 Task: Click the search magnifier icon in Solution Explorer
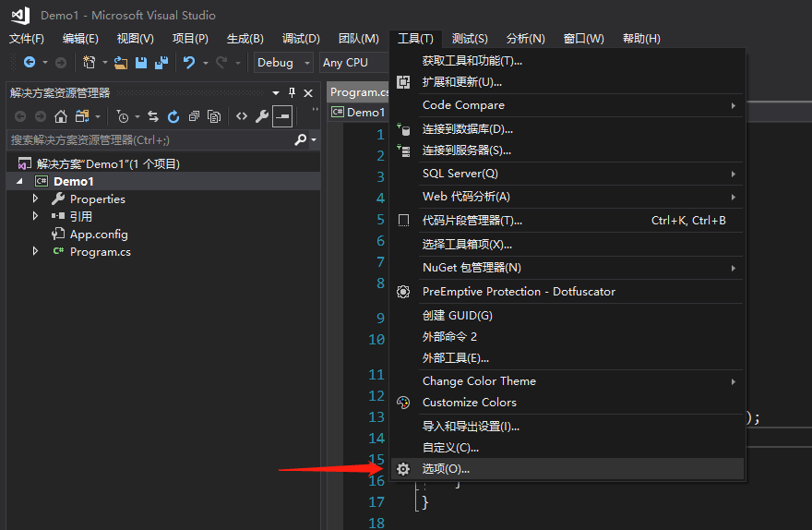click(x=301, y=139)
